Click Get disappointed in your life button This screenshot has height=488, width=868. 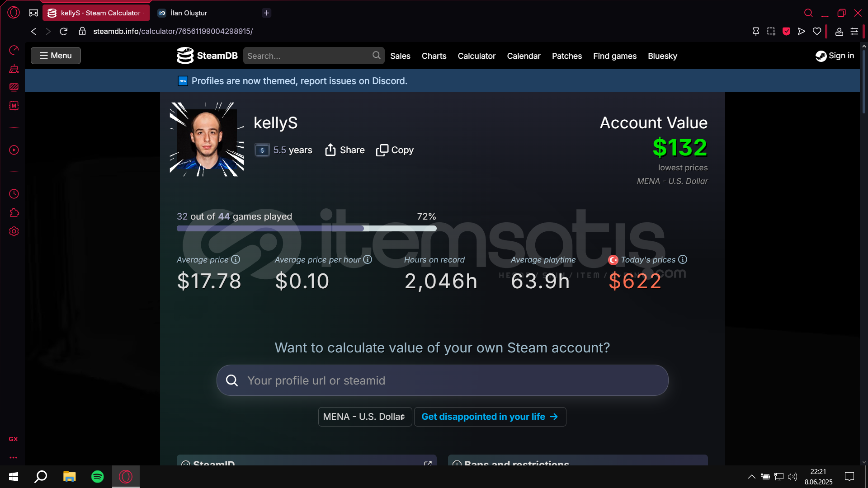click(x=490, y=417)
